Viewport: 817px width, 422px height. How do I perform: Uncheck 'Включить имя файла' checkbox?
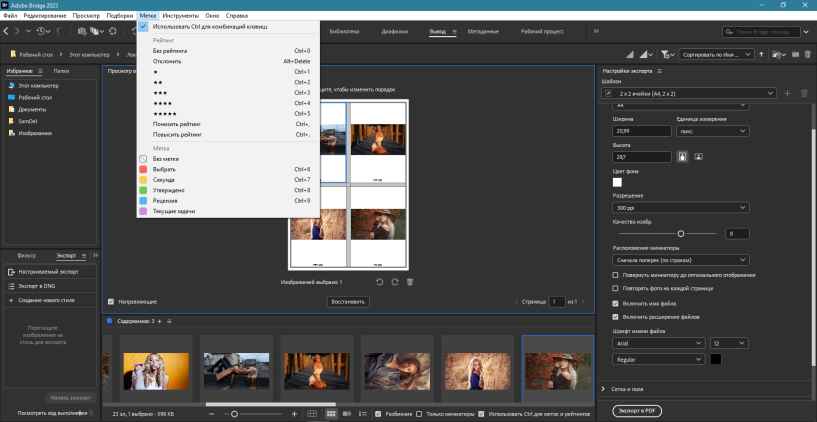tap(616, 303)
